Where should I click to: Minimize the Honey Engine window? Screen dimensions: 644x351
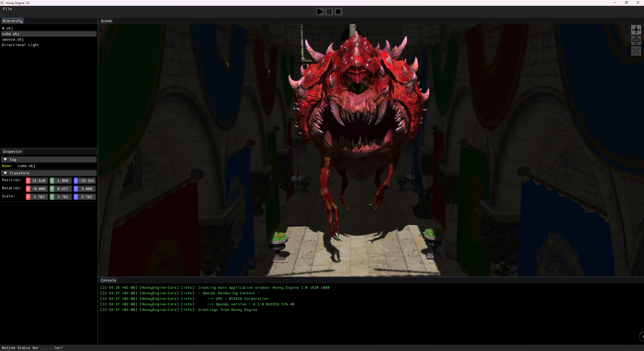click(615, 3)
